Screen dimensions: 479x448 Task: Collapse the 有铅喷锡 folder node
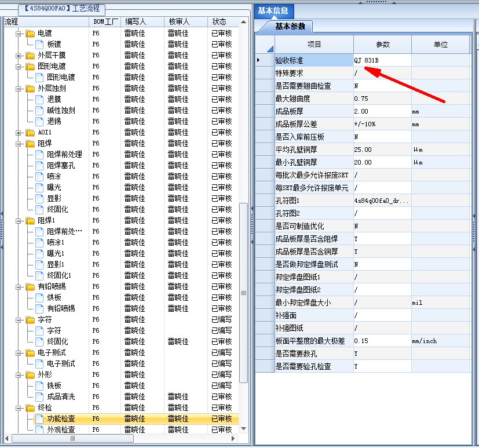pyautogui.click(x=19, y=287)
